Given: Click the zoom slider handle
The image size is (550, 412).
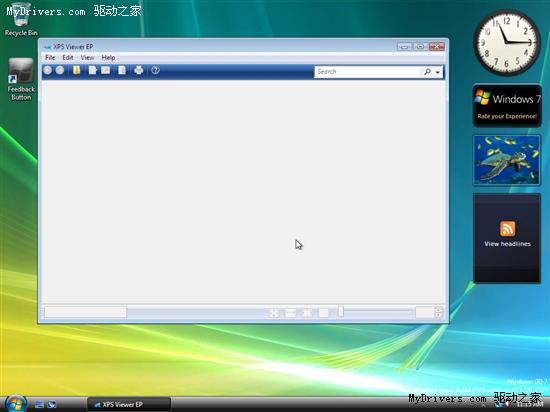Looking at the screenshot, I should tap(341, 311).
